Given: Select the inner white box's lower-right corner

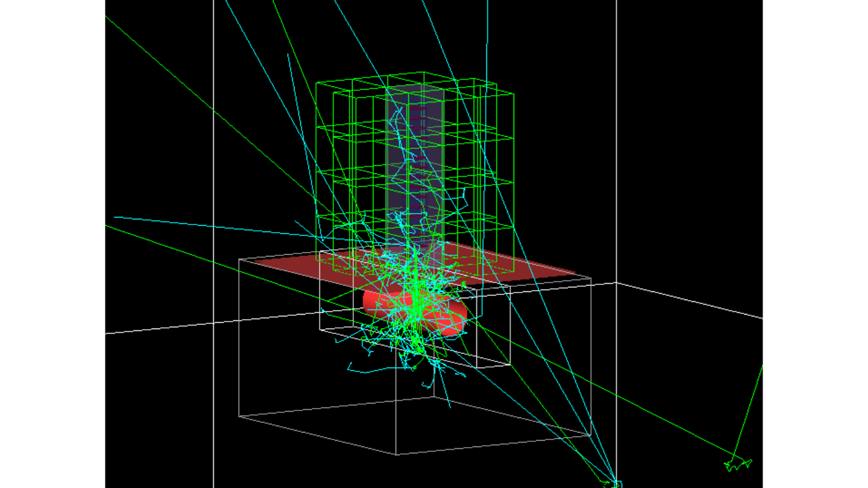Looking at the screenshot, I should coord(510,364).
